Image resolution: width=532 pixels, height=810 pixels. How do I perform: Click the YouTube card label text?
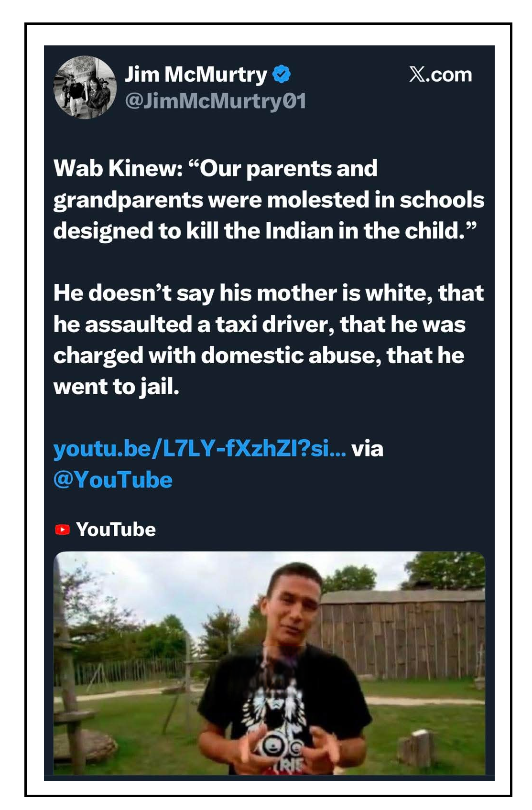click(x=116, y=529)
